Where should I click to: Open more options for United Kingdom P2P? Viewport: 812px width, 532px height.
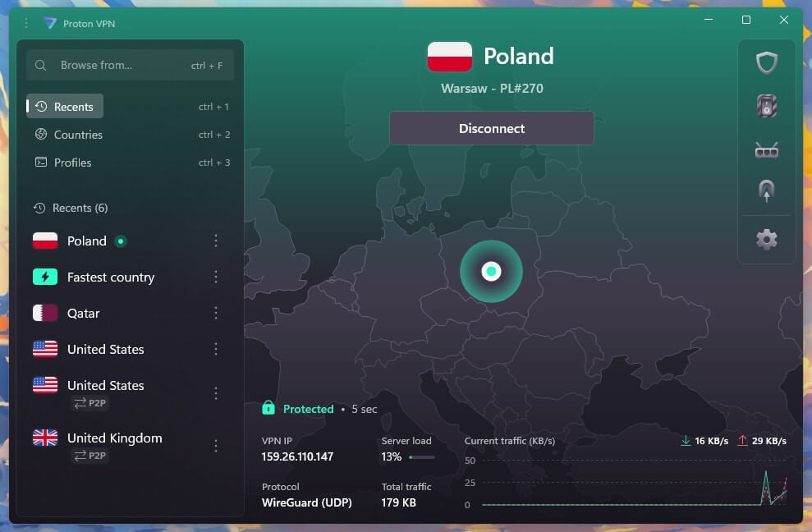(215, 446)
